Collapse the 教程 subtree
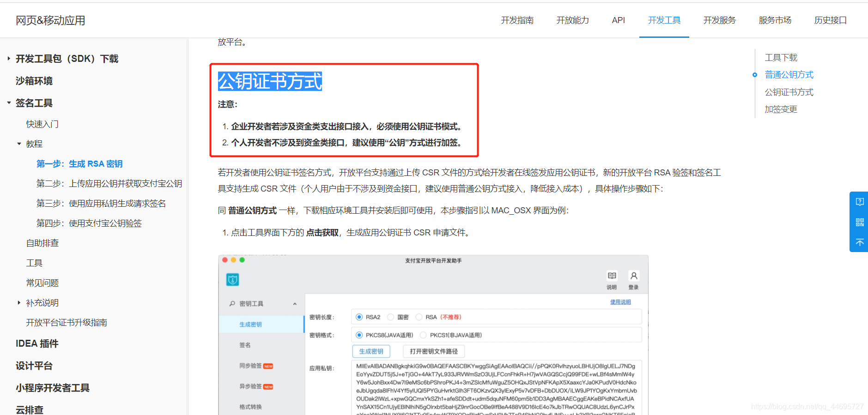The height and width of the screenshot is (415, 868). pyautogui.click(x=19, y=144)
